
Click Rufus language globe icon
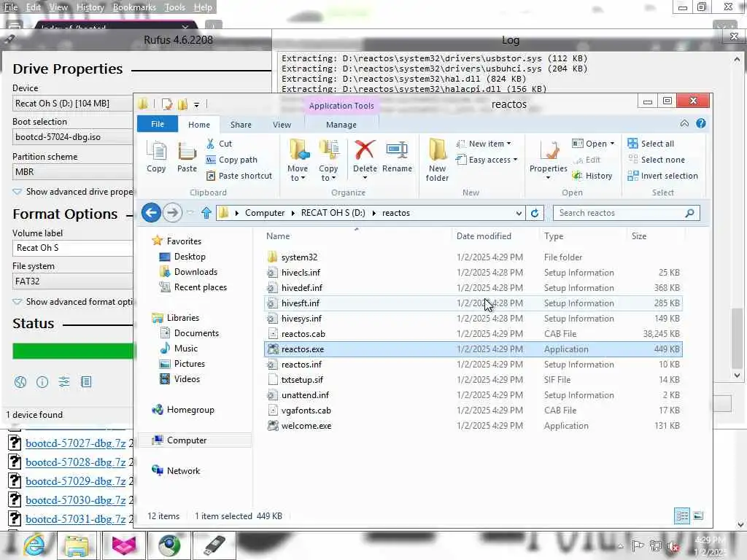(20, 381)
